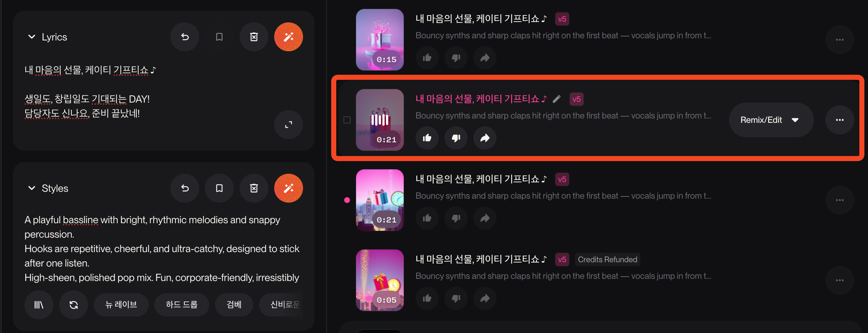
Task: Expand the lyrics editor to full size
Action: click(288, 125)
